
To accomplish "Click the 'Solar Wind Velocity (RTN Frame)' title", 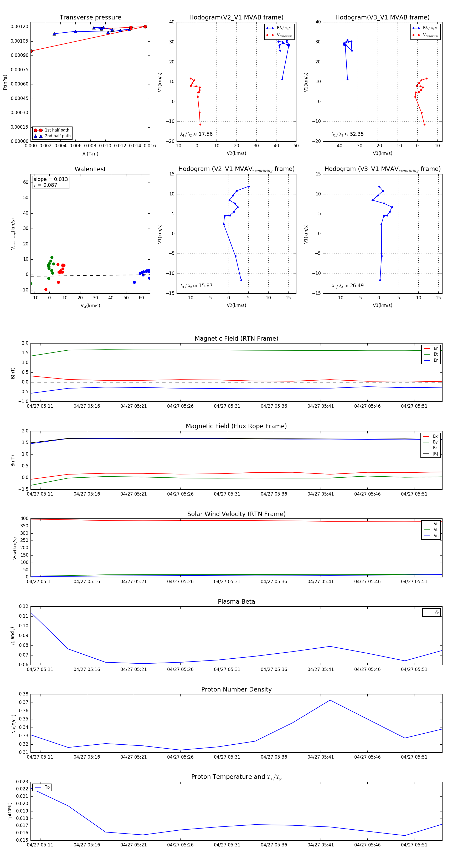I will (x=236, y=514).
